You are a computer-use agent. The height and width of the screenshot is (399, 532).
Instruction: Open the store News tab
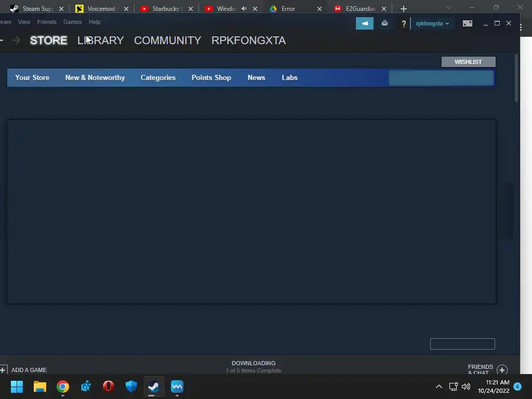tap(256, 78)
